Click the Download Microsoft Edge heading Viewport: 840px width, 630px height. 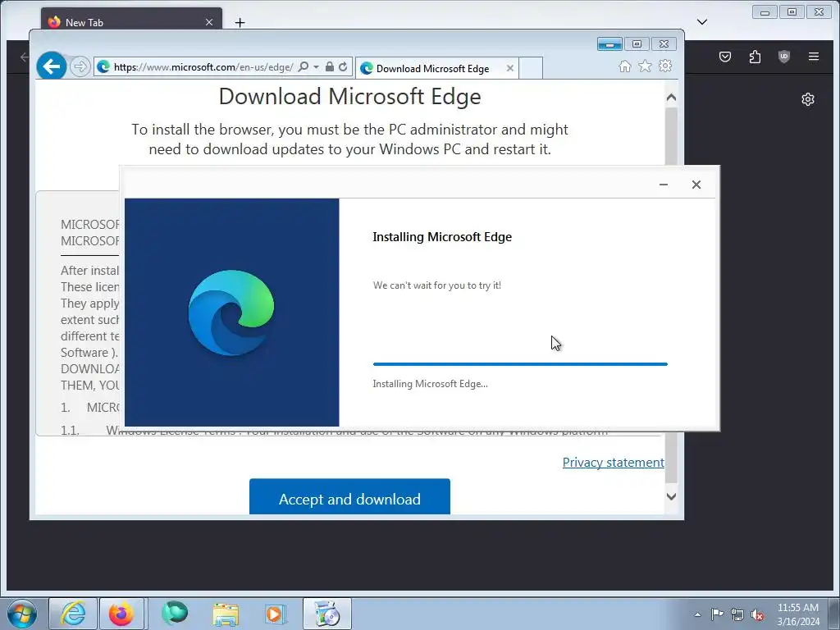coord(349,97)
